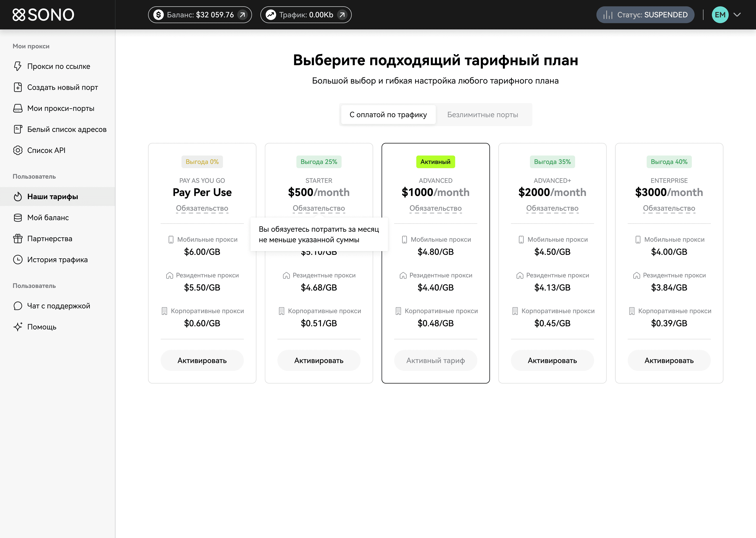Click Статус: SUSPENDED indicator
The width and height of the screenshot is (756, 538).
(x=645, y=15)
